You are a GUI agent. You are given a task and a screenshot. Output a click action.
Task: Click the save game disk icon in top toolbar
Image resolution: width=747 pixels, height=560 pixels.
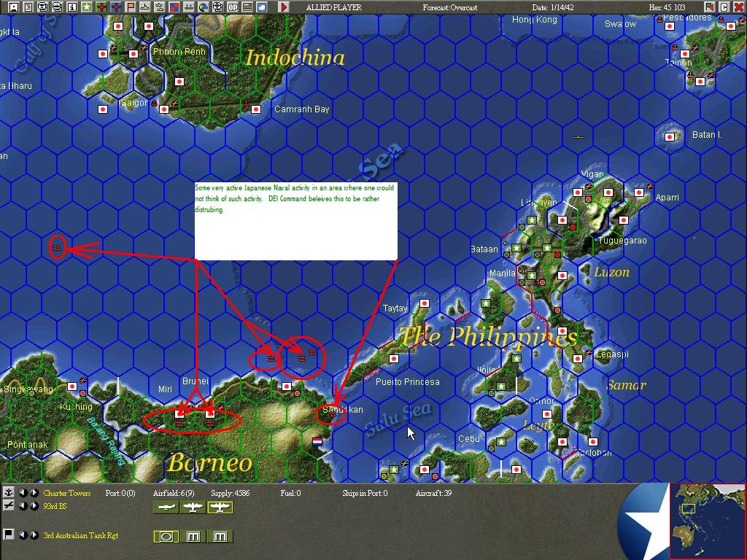click(x=14, y=7)
